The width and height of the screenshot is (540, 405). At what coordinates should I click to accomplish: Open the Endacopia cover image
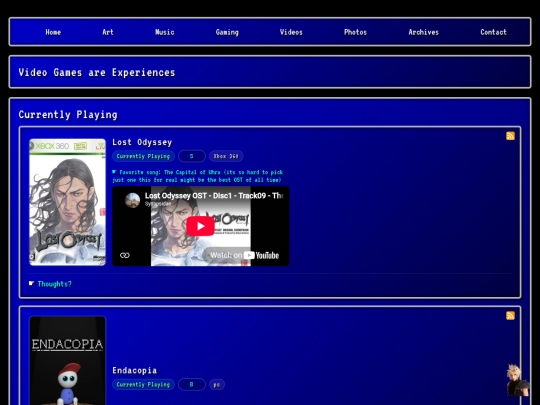coord(68,361)
